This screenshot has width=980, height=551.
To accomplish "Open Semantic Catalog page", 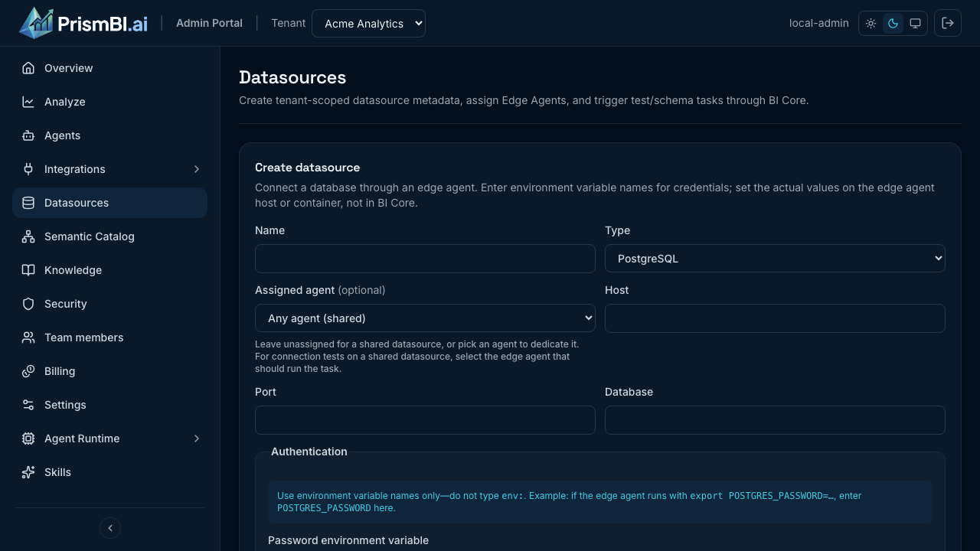I will click(109, 236).
